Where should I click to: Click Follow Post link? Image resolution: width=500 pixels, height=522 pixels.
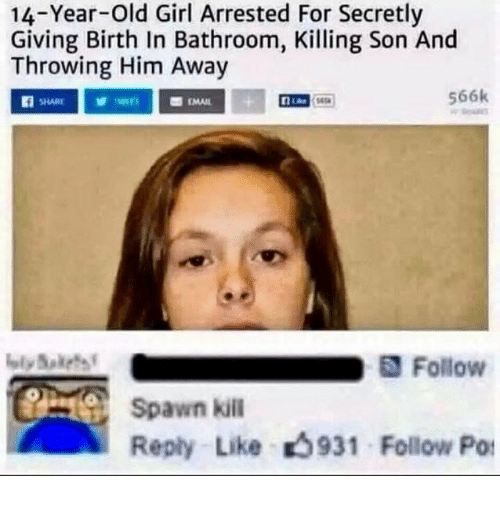(438, 446)
